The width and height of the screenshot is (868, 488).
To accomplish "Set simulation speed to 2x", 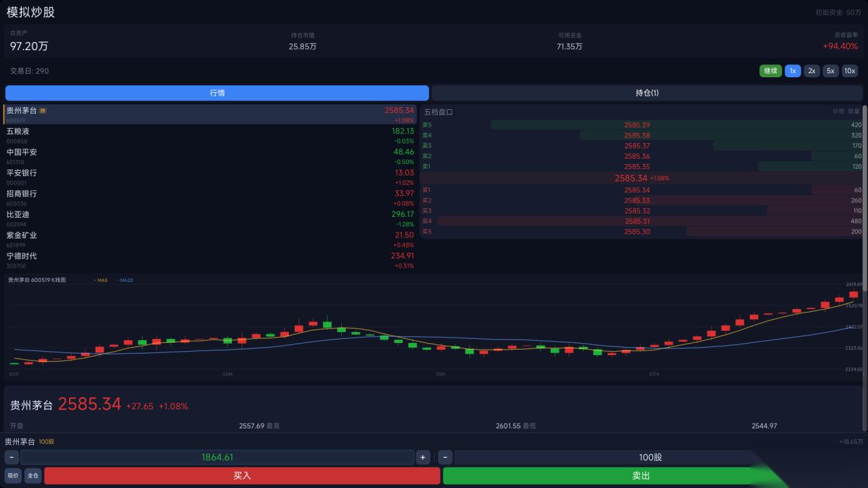I will (812, 71).
